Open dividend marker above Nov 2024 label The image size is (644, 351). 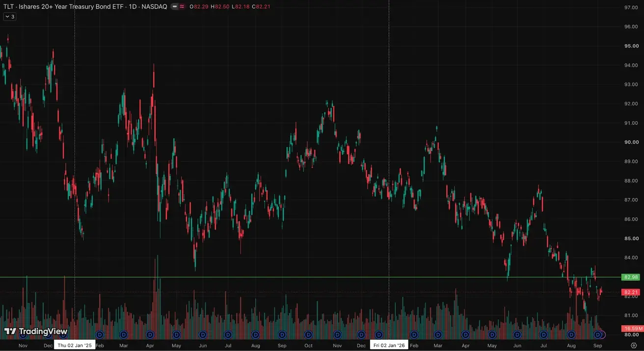pyautogui.click(x=23, y=334)
